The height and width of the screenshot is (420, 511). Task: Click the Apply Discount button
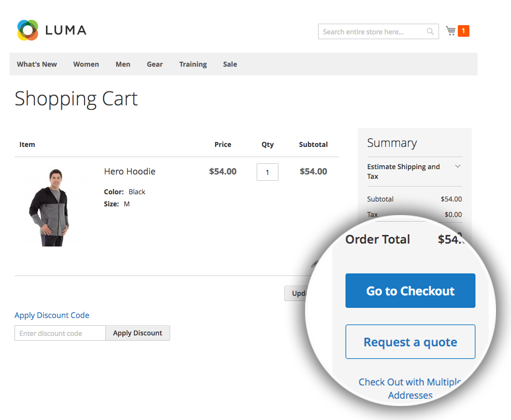137,333
